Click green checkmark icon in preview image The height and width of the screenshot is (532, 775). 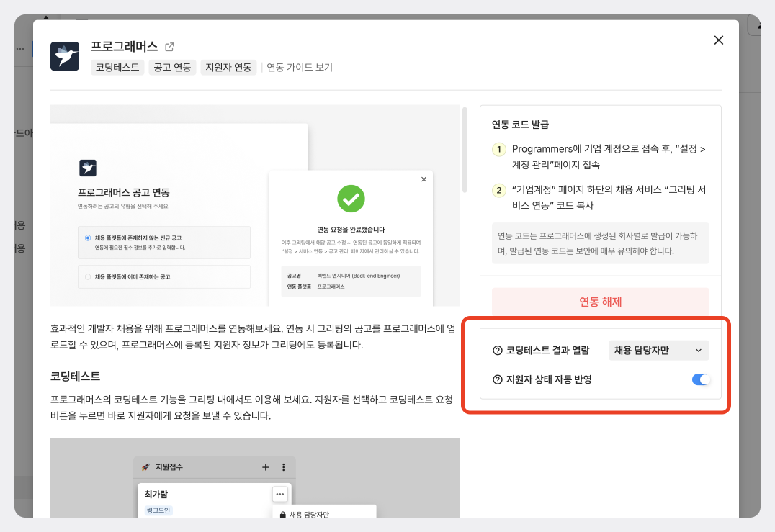coord(351,199)
